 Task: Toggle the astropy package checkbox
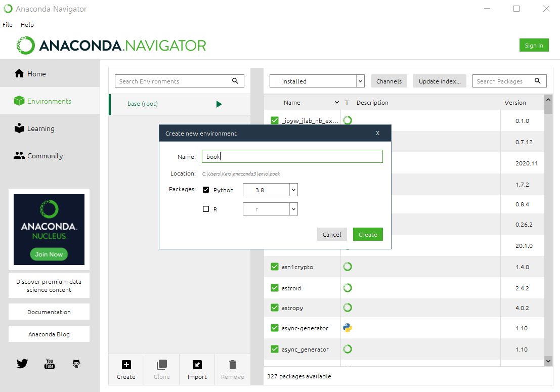[x=275, y=308]
